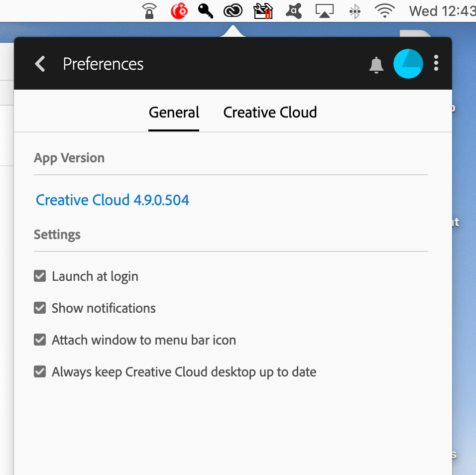Click the Creative Cloud 4.9.0.504 version link

(x=113, y=200)
